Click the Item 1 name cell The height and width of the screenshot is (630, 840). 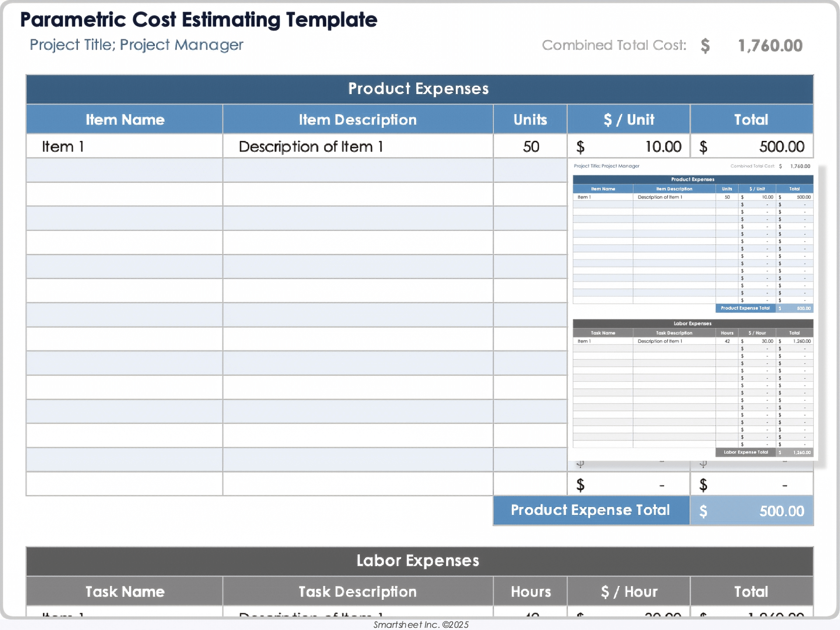[x=124, y=147]
